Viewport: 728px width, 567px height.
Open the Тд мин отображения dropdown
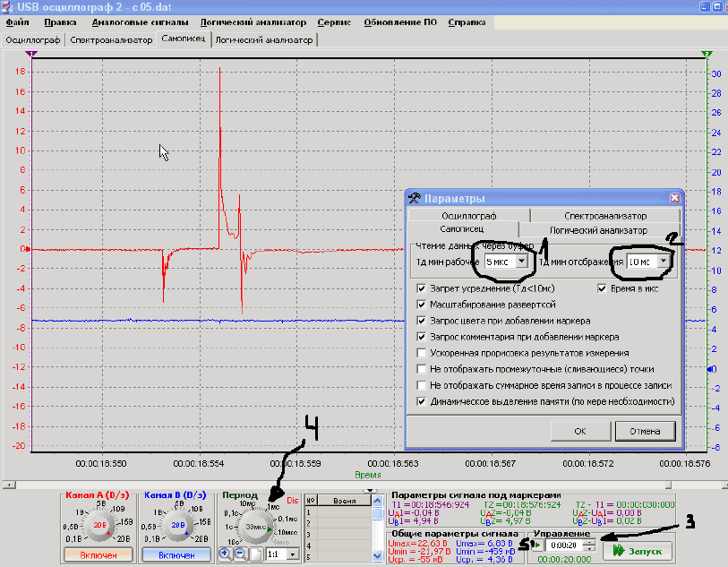[664, 262]
